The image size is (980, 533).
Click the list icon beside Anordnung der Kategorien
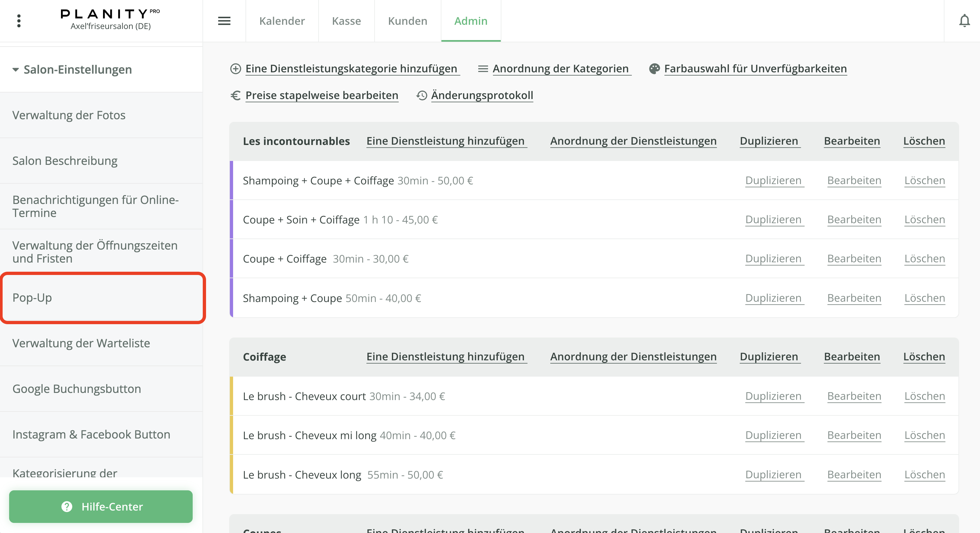point(483,69)
